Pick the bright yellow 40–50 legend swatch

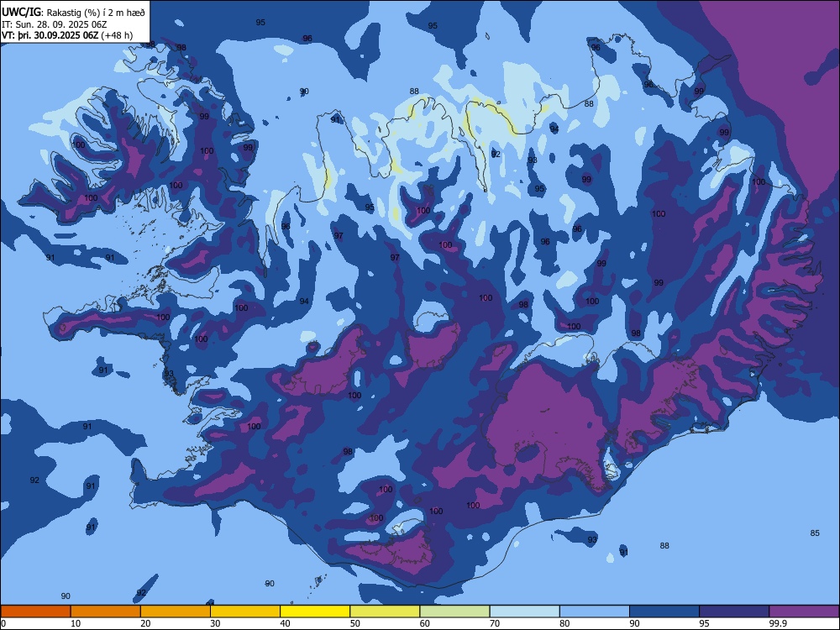click(315, 612)
